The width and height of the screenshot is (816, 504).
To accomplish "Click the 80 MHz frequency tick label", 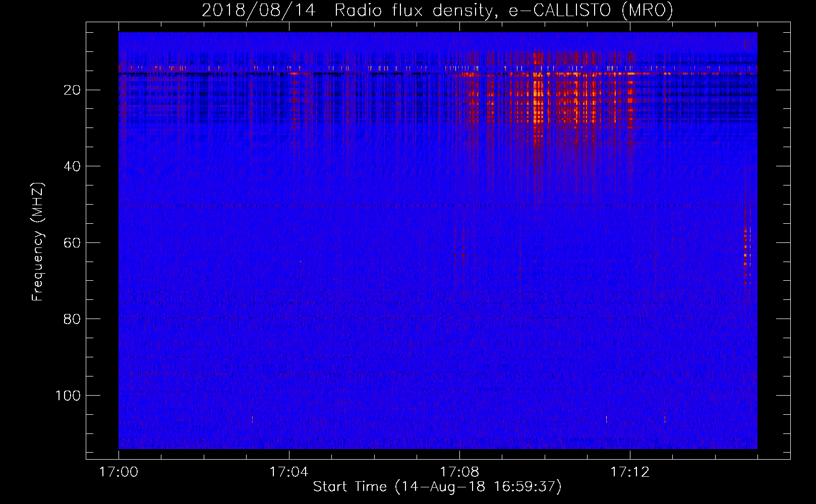I will point(72,319).
